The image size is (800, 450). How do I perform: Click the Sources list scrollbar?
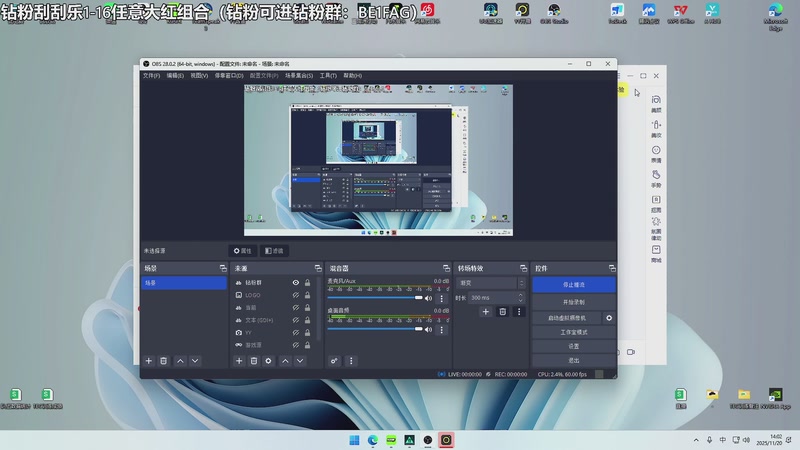319,309
